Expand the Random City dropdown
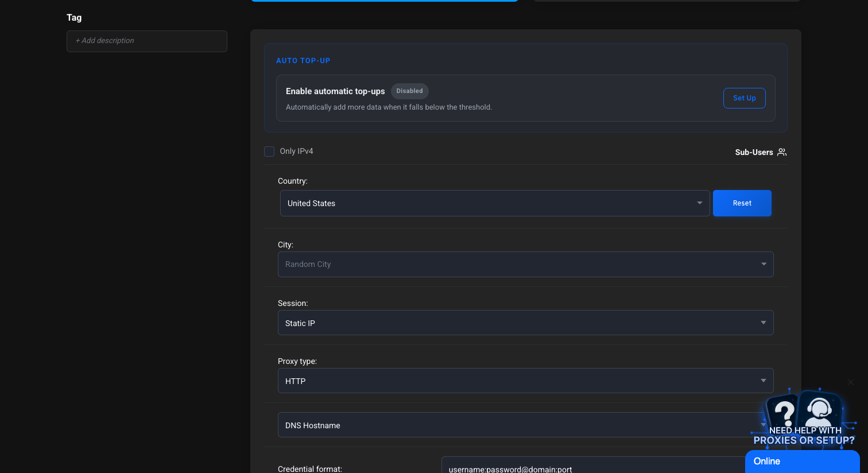The height and width of the screenshot is (473, 868). point(526,265)
